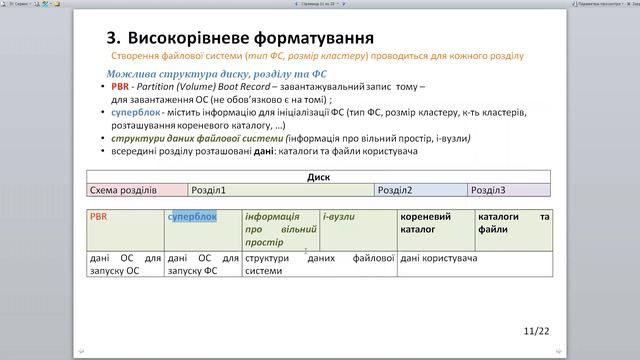Click the bullet line starting 'всередині розділу розташовані'
This screenshot has width=640, height=360.
click(264, 151)
